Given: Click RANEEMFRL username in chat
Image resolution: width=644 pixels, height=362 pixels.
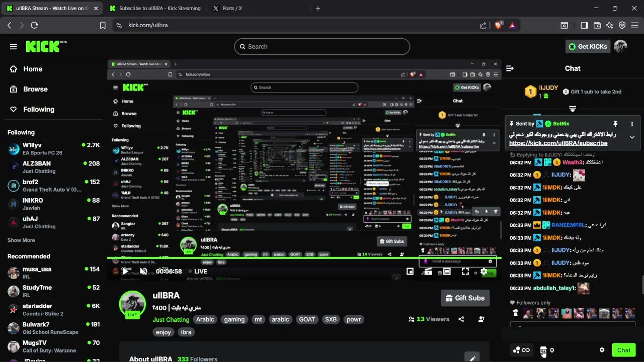Looking at the screenshot, I should 568,225.
